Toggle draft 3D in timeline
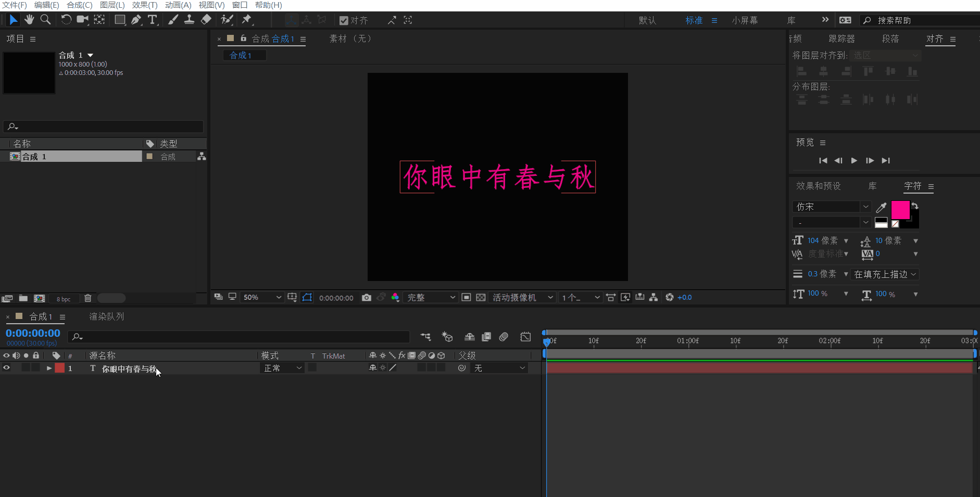Viewport: 980px width, 497px height. coord(447,337)
